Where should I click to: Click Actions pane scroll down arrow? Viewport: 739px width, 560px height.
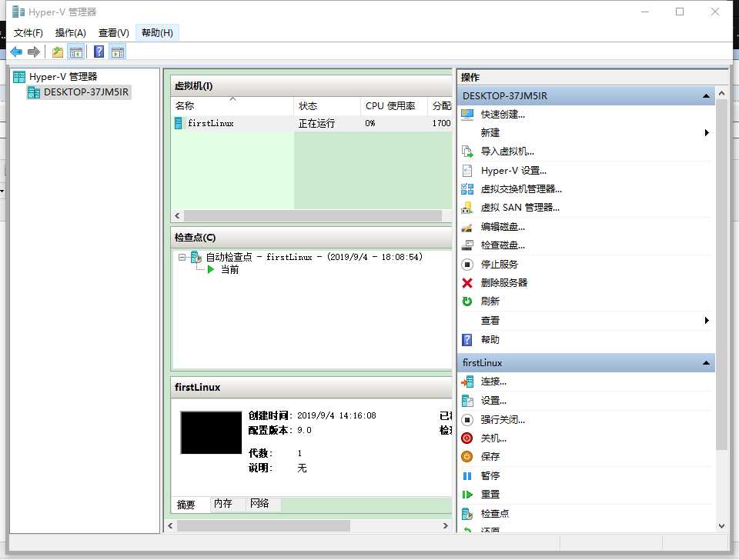click(x=721, y=526)
